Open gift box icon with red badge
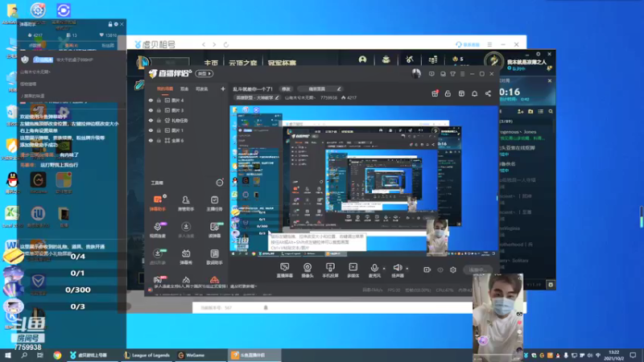This screenshot has width=644, height=362. click(x=435, y=93)
